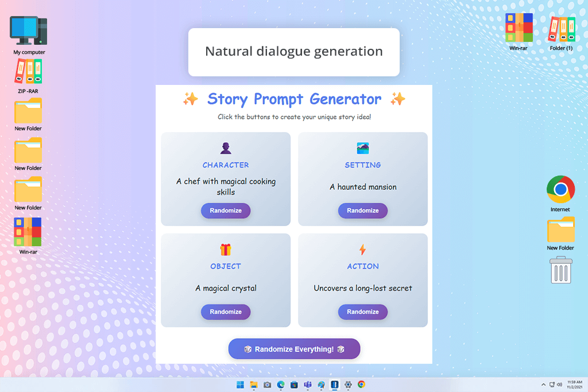Viewport: 588px width, 392px height.
Task: Click Randomize under the Object card
Action: coord(225,312)
